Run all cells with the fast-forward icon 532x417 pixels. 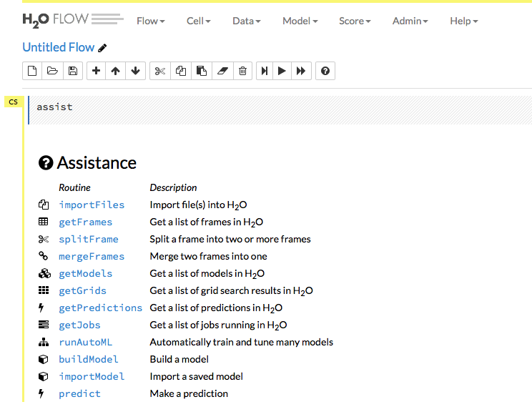click(x=301, y=71)
